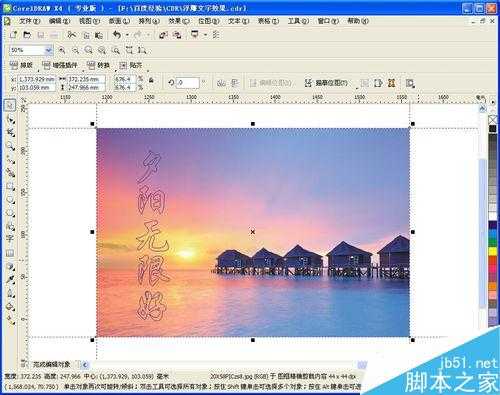Click the rotation angle input field
Image resolution: width=500 pixels, height=395 pixels.
(x=188, y=83)
